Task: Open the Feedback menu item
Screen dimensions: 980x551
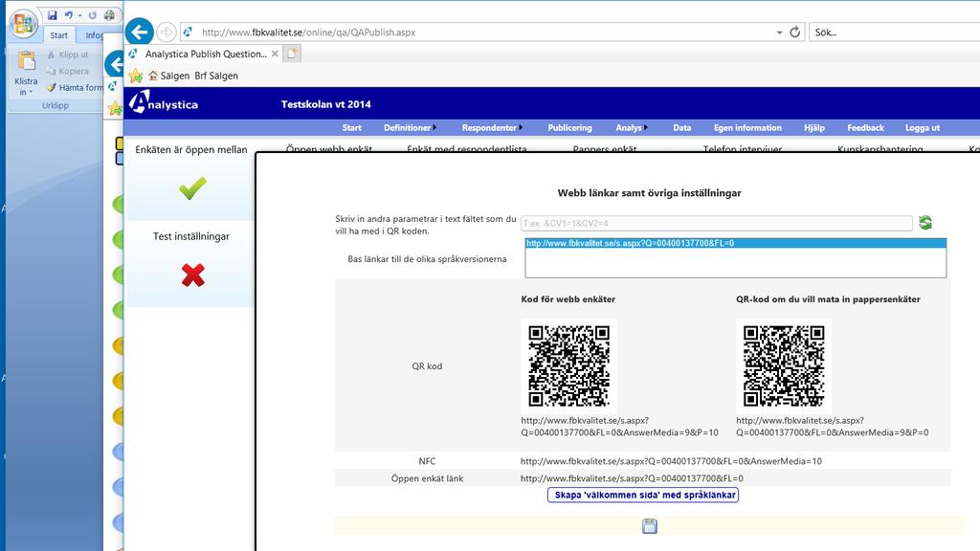Action: [x=865, y=127]
